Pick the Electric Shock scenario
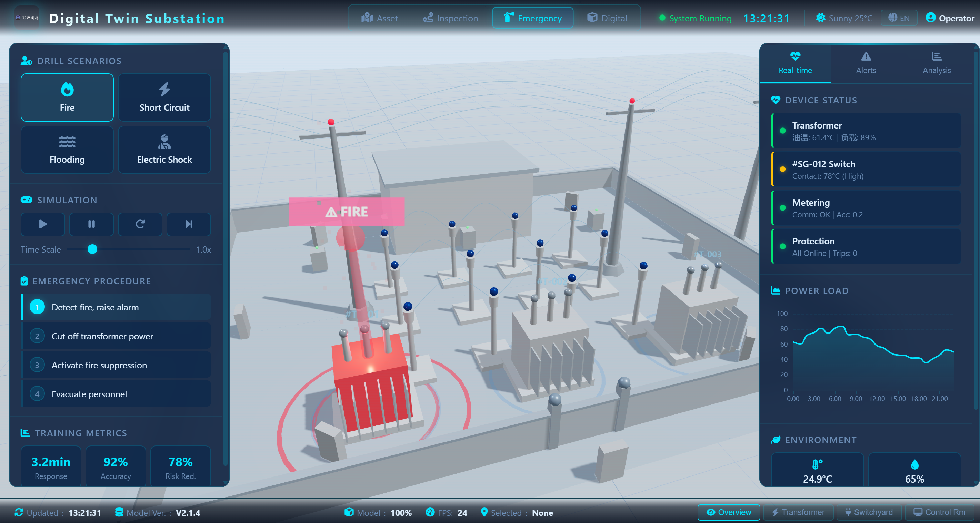The image size is (980, 523). click(x=164, y=150)
